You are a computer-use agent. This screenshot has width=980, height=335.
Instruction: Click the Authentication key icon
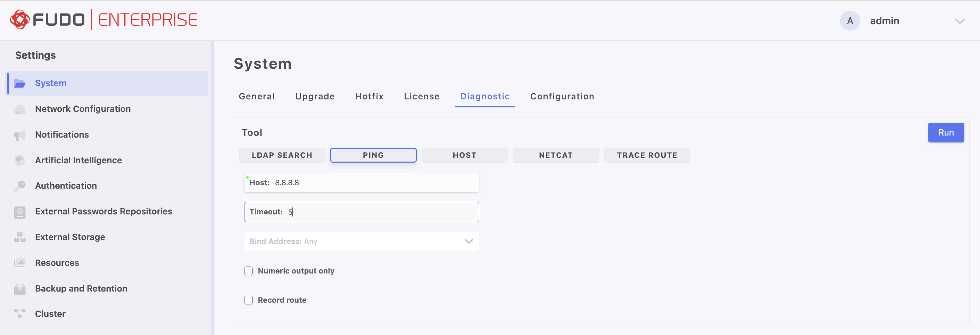coord(20,186)
